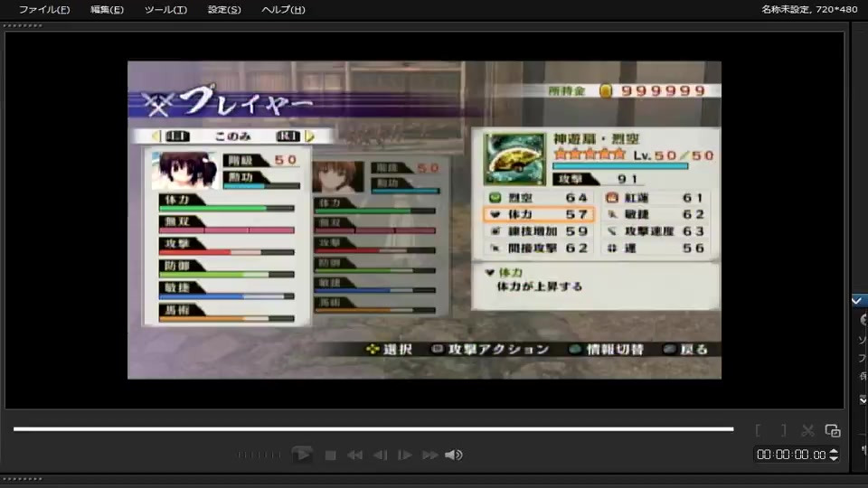Click このみ's pink 無双 bar
Image resolution: width=868 pixels, height=488 pixels.
226,230
